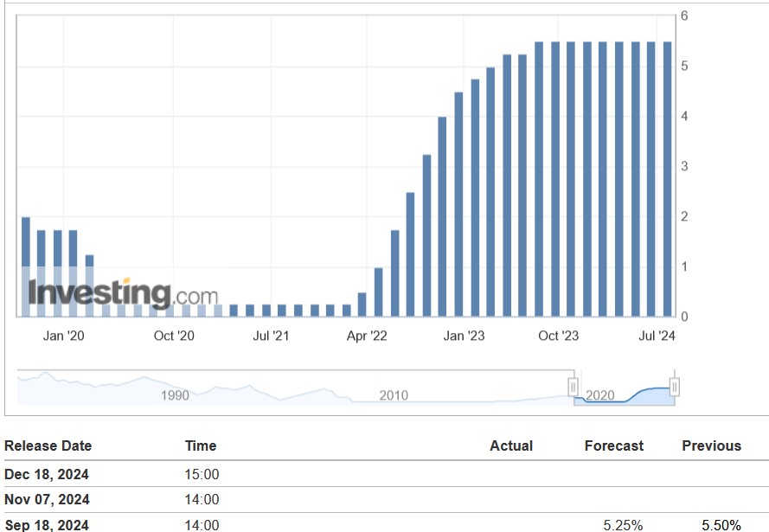Click the 5.50% previous value
This screenshot has height=532, width=769.
click(x=721, y=525)
